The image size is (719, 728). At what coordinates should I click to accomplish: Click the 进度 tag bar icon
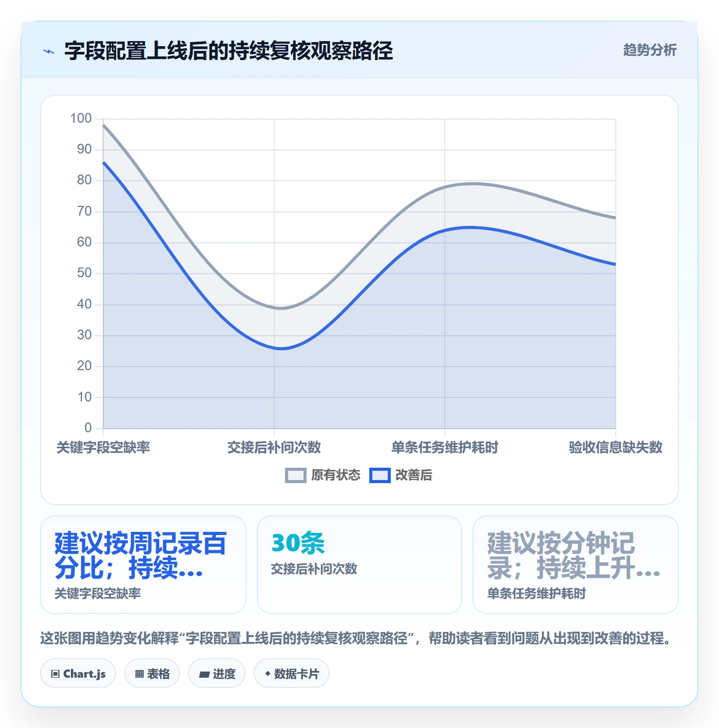(x=204, y=675)
